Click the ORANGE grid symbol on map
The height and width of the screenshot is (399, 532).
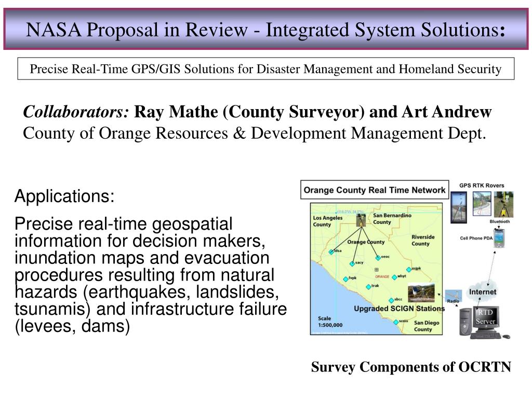tap(376, 270)
